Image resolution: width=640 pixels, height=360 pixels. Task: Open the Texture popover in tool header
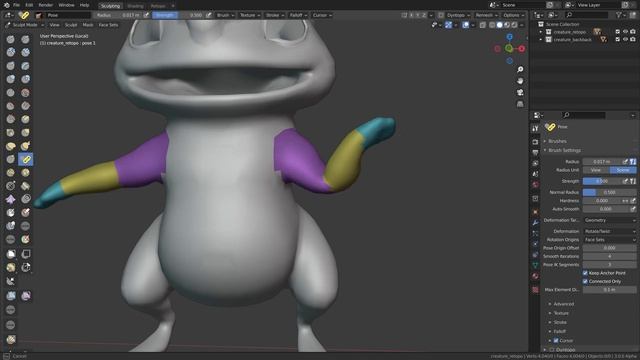[249, 15]
